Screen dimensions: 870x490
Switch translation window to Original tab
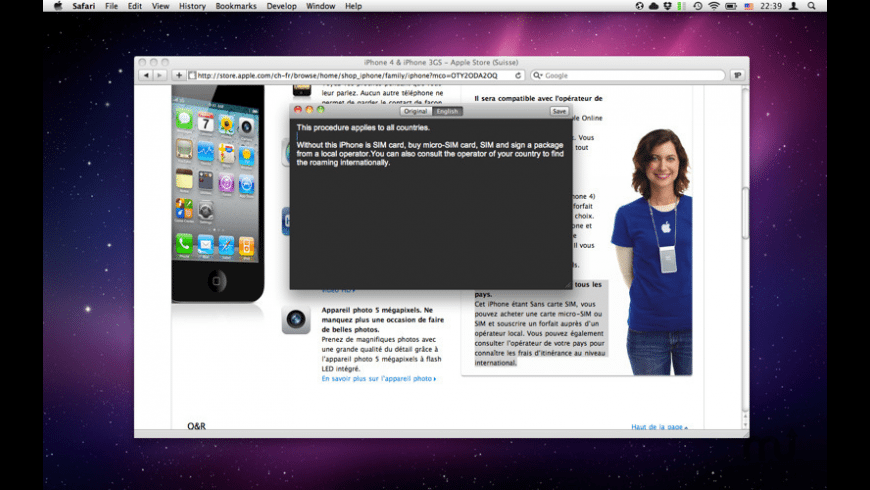tap(416, 111)
